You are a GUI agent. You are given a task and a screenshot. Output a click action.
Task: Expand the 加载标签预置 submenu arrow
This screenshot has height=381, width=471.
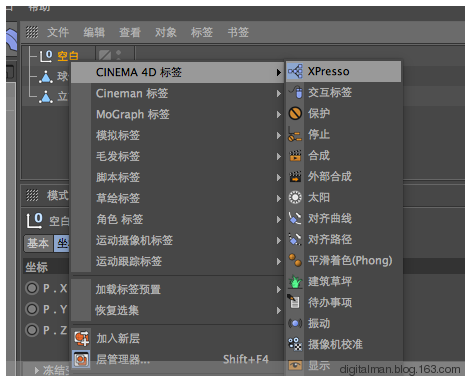(279, 290)
